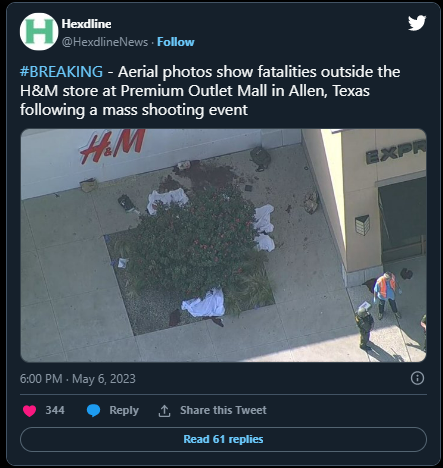Screen dimensions: 443x468
Task: Follow the HexdlineNews account
Action: click(176, 42)
